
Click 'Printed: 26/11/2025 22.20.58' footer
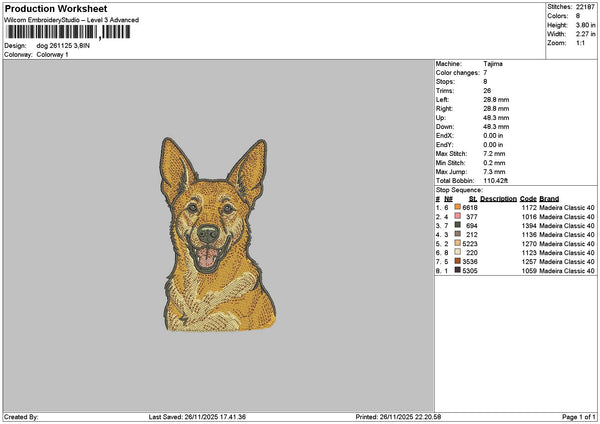point(398,417)
